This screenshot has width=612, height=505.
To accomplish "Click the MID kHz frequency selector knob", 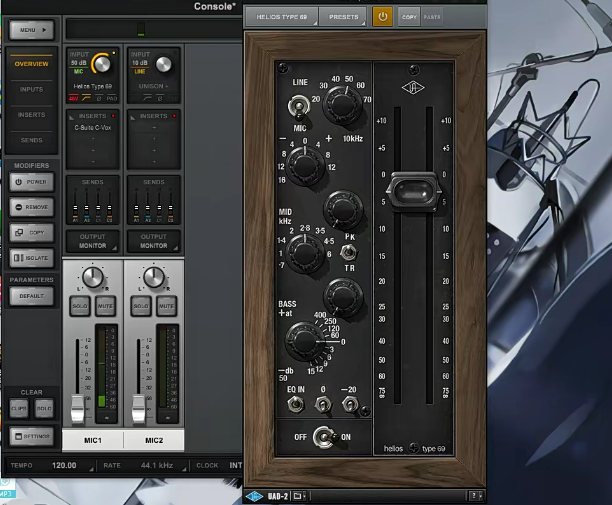I will click(304, 252).
